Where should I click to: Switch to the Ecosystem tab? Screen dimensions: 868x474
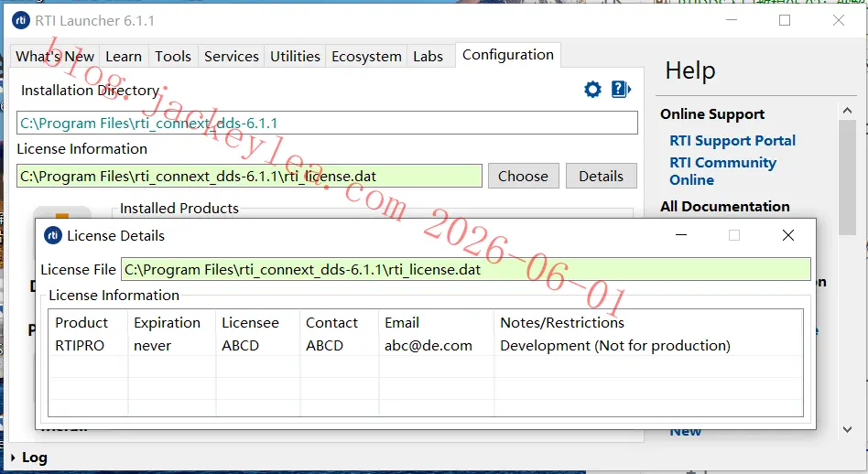coord(366,57)
